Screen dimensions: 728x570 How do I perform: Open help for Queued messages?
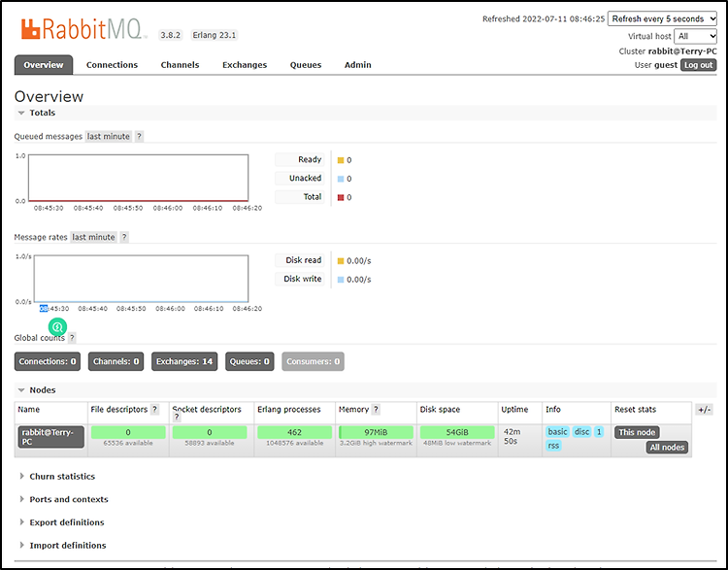(x=139, y=136)
